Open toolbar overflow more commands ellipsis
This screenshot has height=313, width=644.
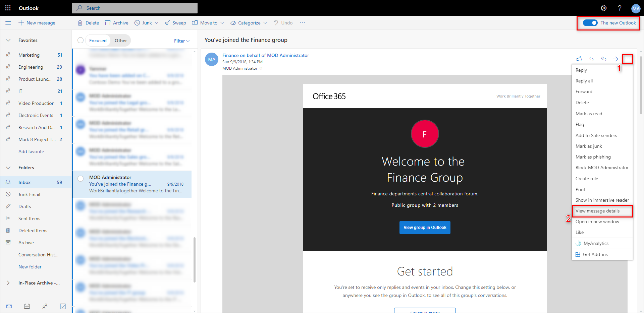303,23
